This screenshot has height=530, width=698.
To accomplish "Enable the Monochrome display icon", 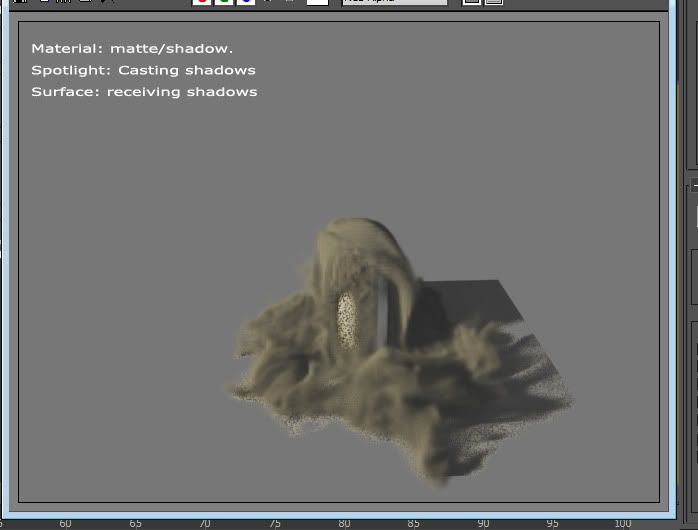I will tap(289, 3).
